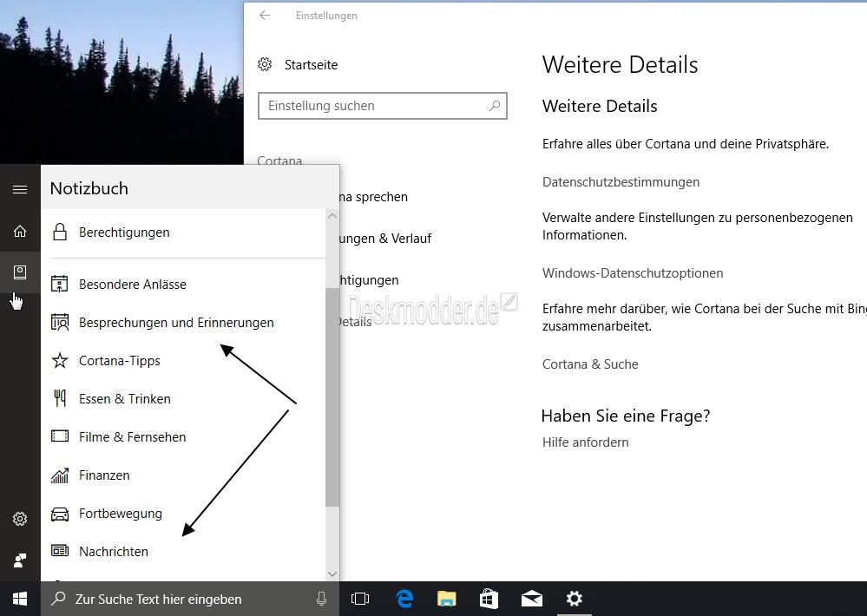Click the Berechtigungen lock icon
The width and height of the screenshot is (867, 616).
(x=60, y=233)
